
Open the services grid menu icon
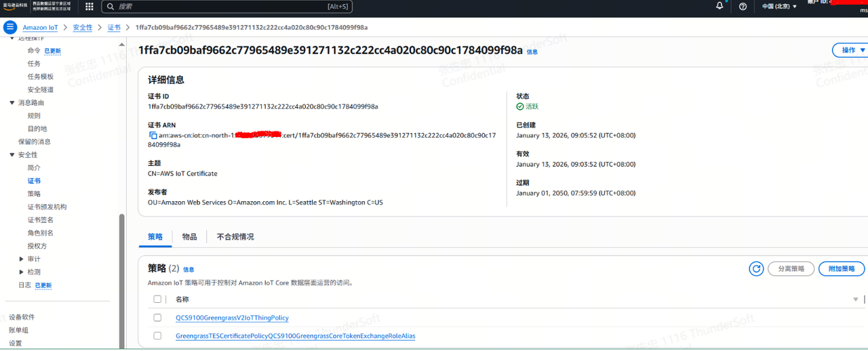coord(89,7)
